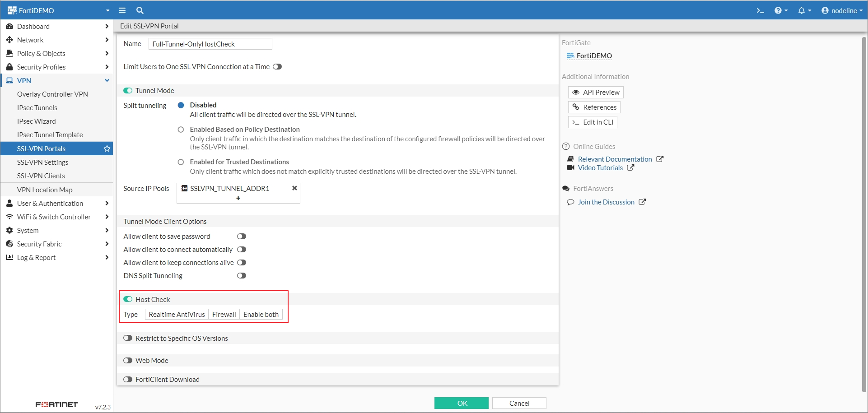Viewport: 868px width, 413px height.
Task: Select Firewall host check type
Action: [224, 314]
